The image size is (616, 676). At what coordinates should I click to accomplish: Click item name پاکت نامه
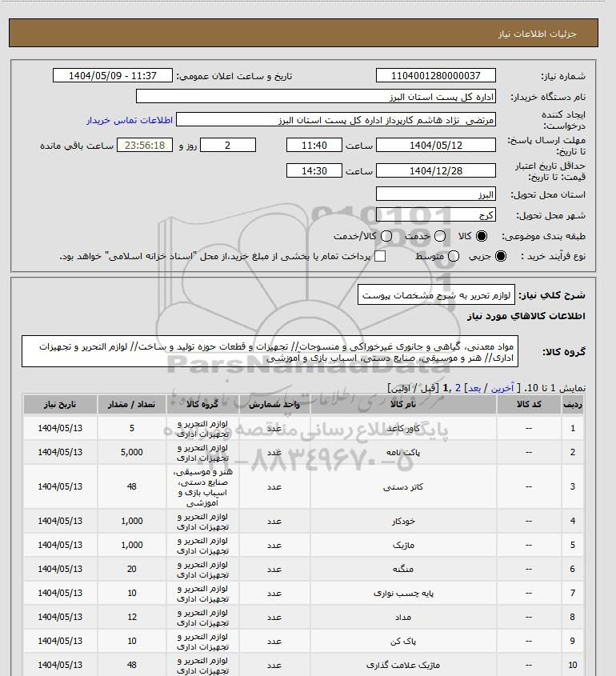point(403,452)
